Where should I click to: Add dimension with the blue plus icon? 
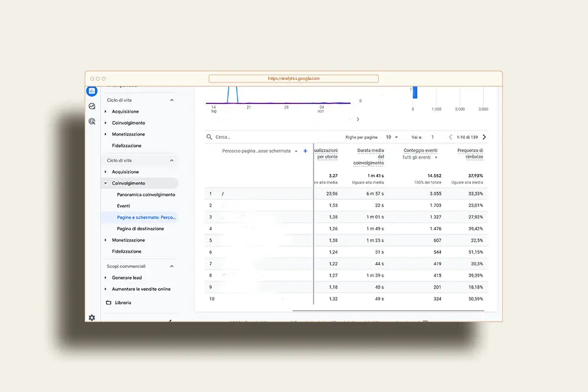[305, 151]
